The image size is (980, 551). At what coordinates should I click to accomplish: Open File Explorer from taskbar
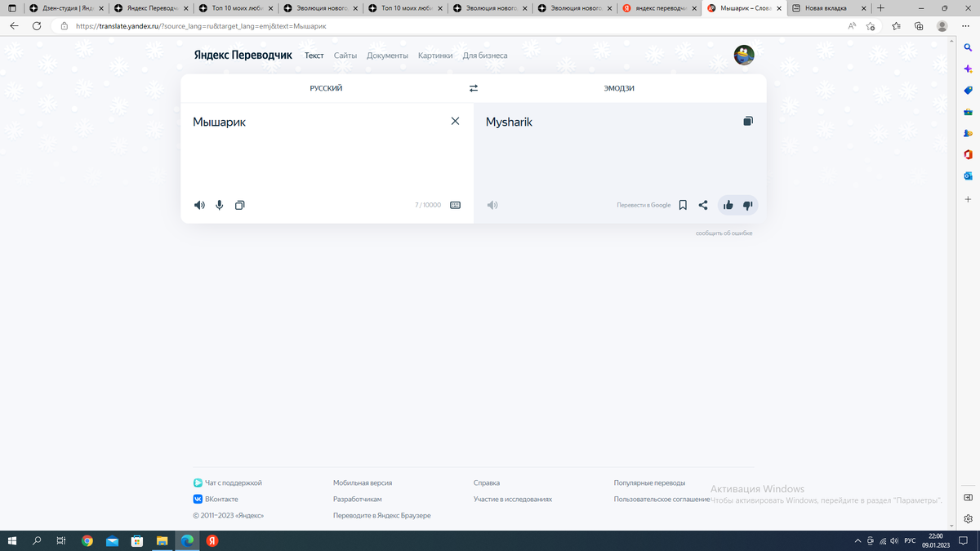point(162,540)
